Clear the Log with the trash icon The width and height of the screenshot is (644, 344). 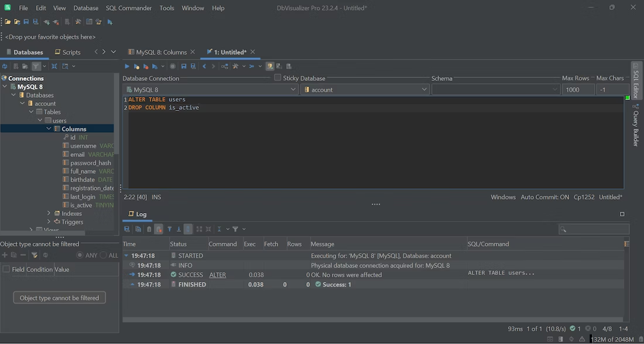click(x=149, y=229)
